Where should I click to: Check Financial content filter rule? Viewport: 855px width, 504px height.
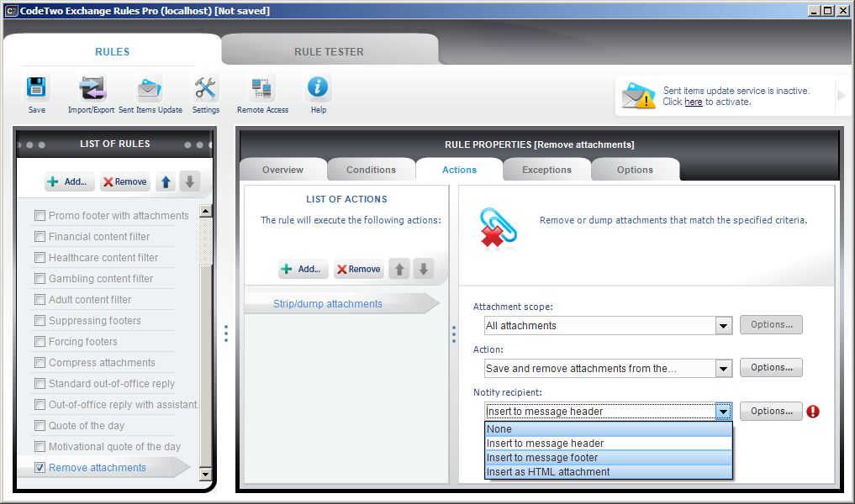point(40,237)
